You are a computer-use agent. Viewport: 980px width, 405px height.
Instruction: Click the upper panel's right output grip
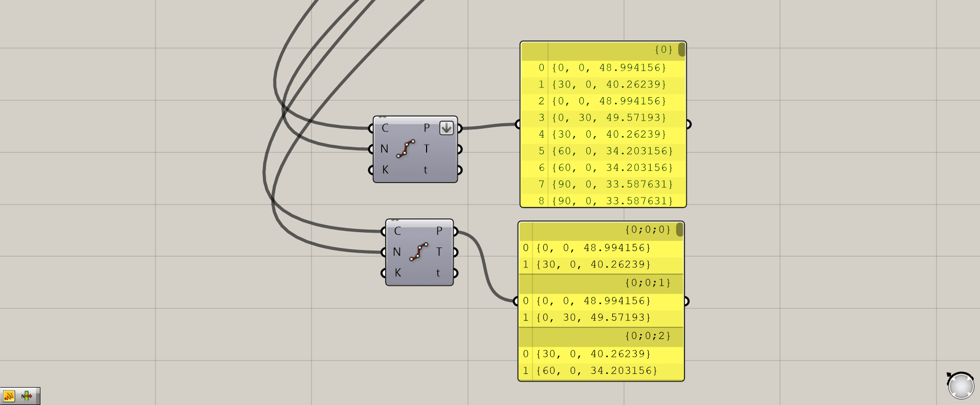688,124
